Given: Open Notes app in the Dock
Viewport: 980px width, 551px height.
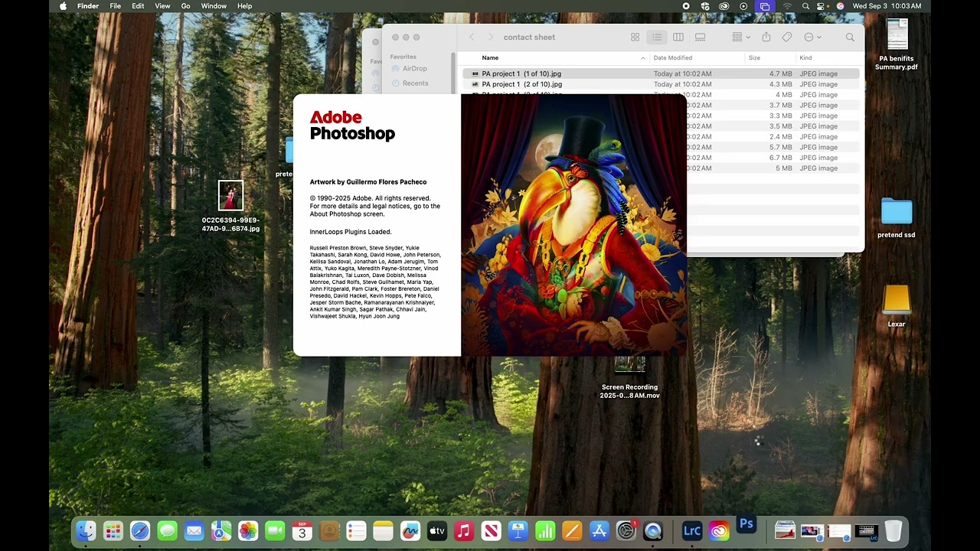Looking at the screenshot, I should point(383,531).
